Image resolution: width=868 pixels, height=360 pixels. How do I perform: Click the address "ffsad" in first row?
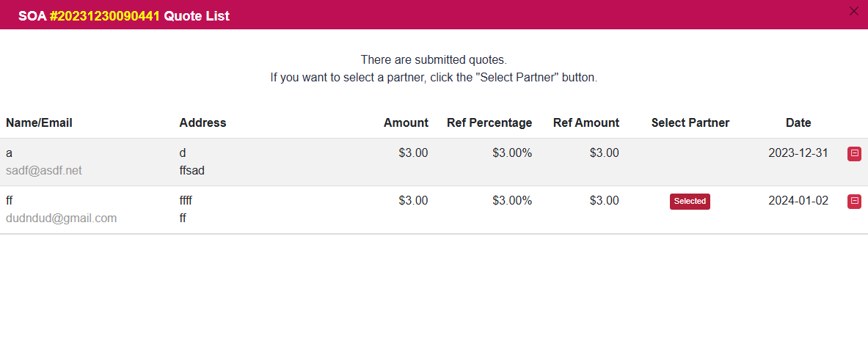pyautogui.click(x=192, y=170)
